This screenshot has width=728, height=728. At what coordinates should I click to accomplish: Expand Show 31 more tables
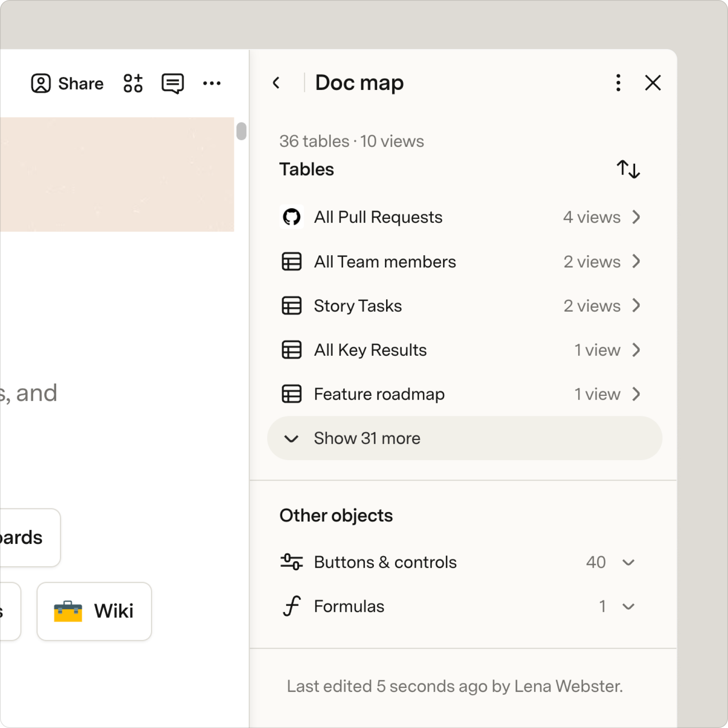click(x=465, y=438)
